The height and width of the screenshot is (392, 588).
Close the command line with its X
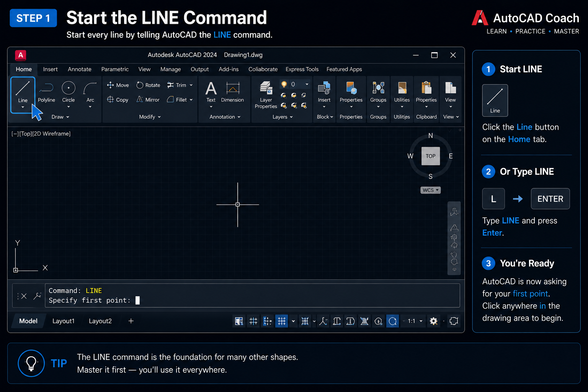(x=24, y=296)
